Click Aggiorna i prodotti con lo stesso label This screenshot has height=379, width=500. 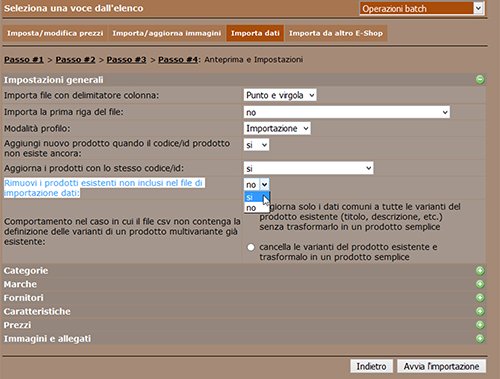click(x=94, y=168)
